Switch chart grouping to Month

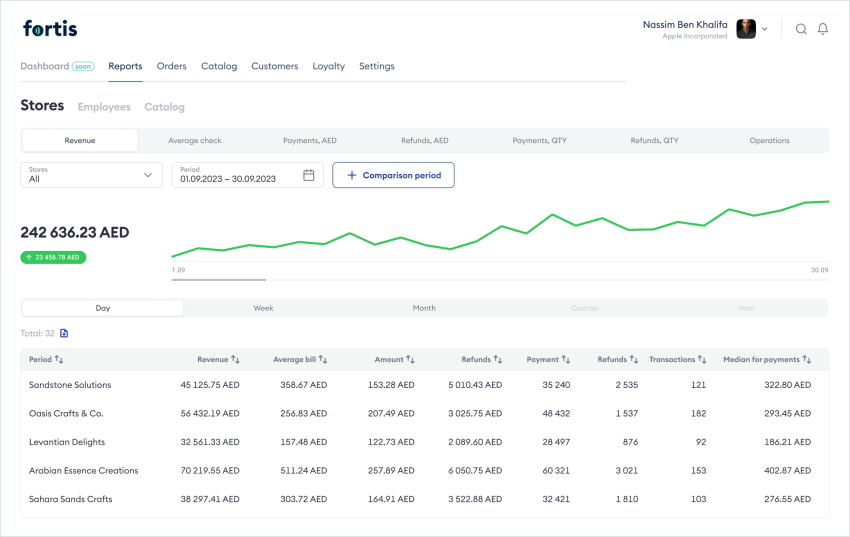(424, 308)
